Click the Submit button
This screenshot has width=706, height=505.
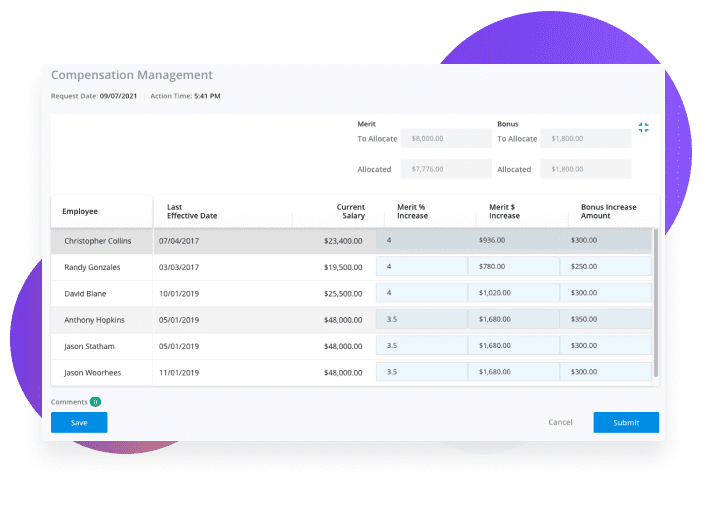[x=626, y=422]
